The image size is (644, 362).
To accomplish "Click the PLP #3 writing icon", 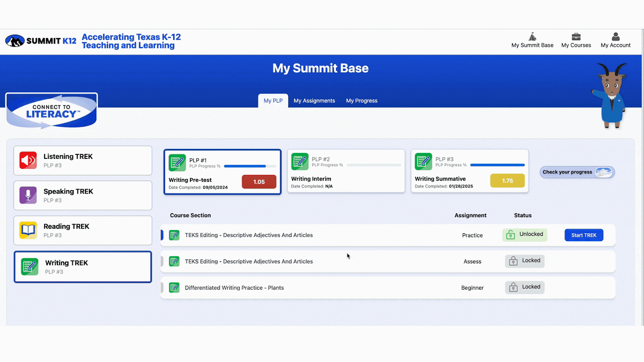I will tap(423, 161).
